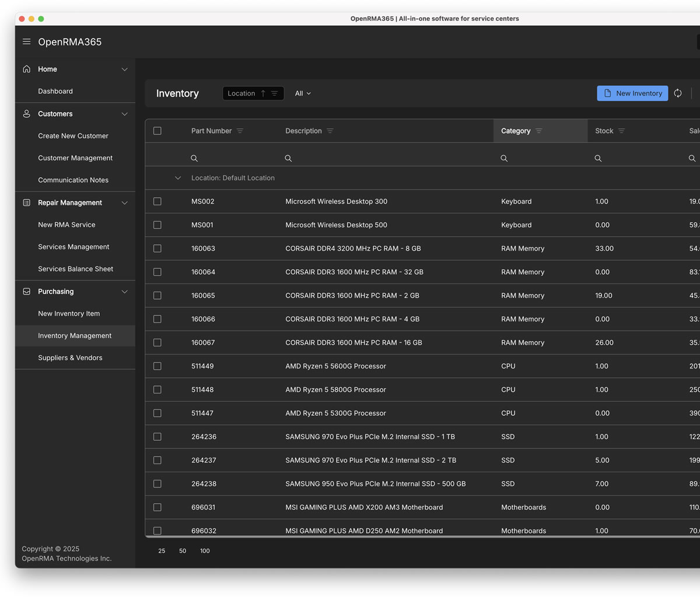Click the Home icon in the sidebar
The height and width of the screenshot is (607, 700).
pyautogui.click(x=26, y=69)
